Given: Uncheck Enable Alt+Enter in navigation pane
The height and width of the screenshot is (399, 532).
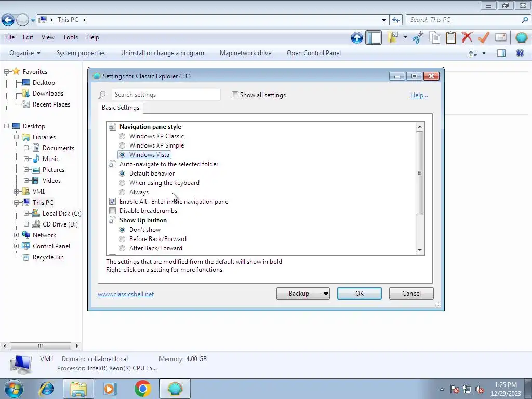Looking at the screenshot, I should pyautogui.click(x=112, y=202).
